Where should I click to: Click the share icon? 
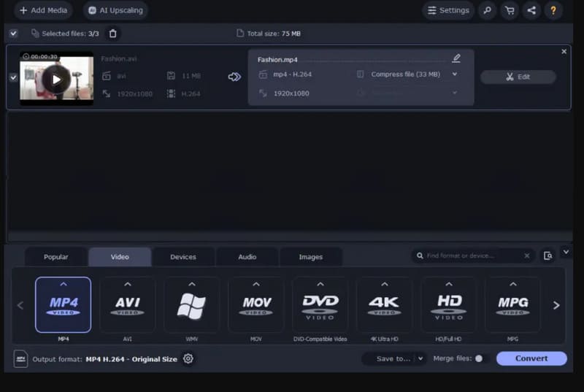(x=531, y=10)
